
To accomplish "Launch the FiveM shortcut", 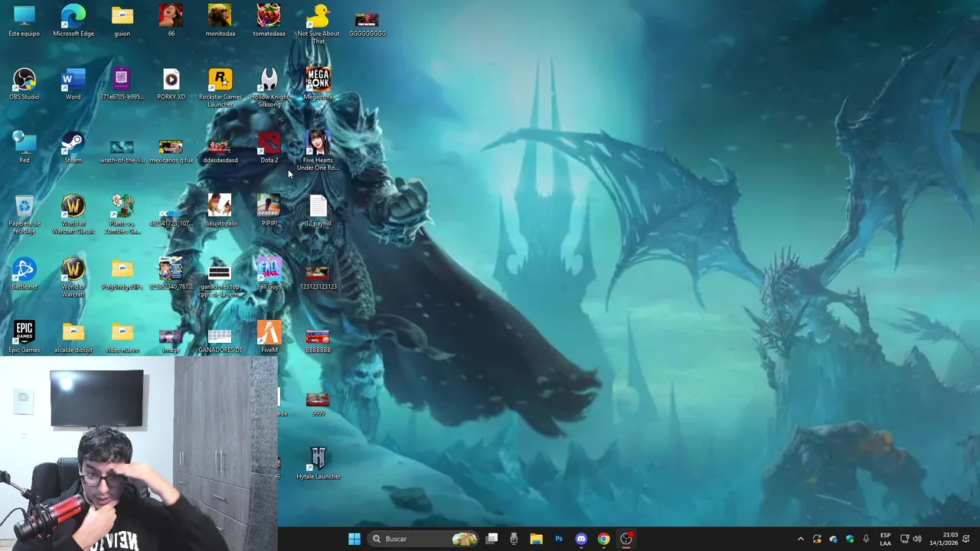I will click(269, 337).
